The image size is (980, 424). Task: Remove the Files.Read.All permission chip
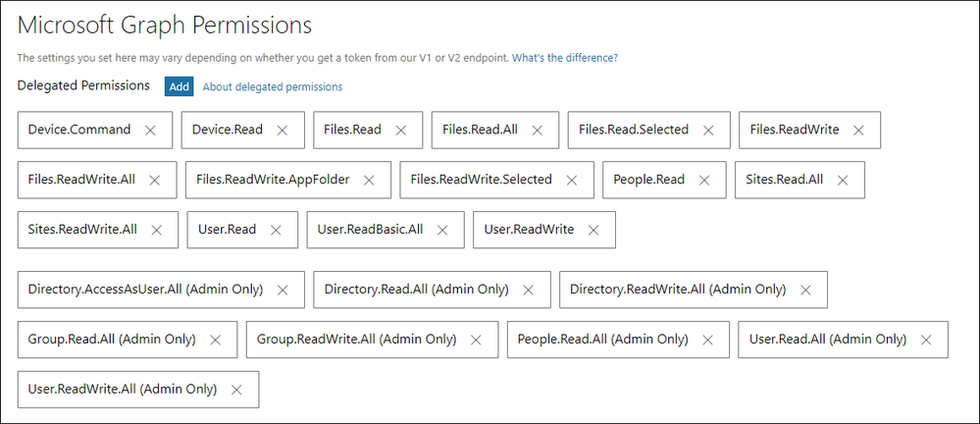coord(538,131)
